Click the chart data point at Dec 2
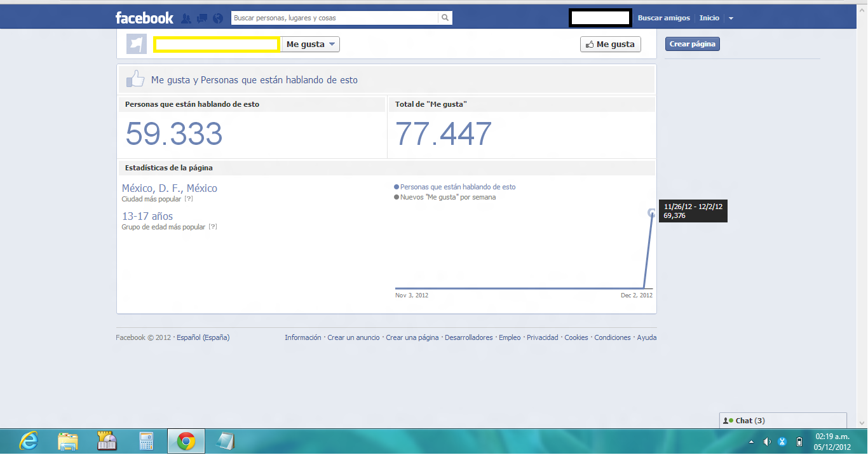Image resolution: width=868 pixels, height=455 pixels. pyautogui.click(x=651, y=214)
